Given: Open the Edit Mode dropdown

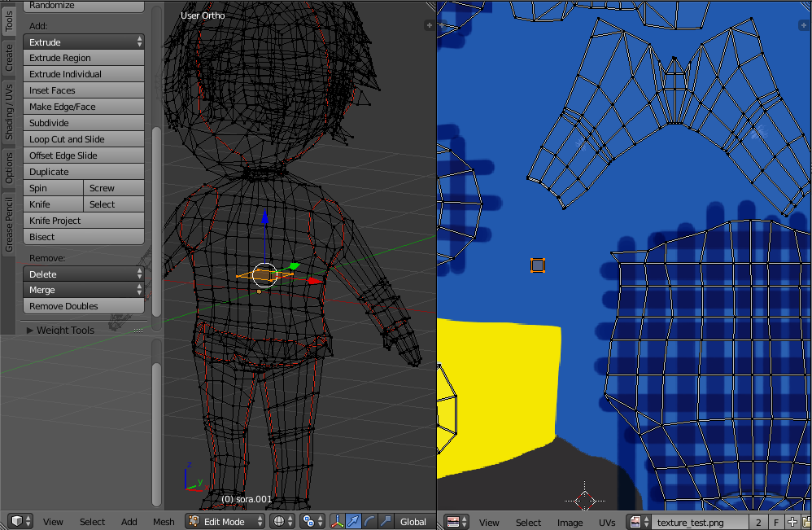Looking at the screenshot, I should 225,521.
